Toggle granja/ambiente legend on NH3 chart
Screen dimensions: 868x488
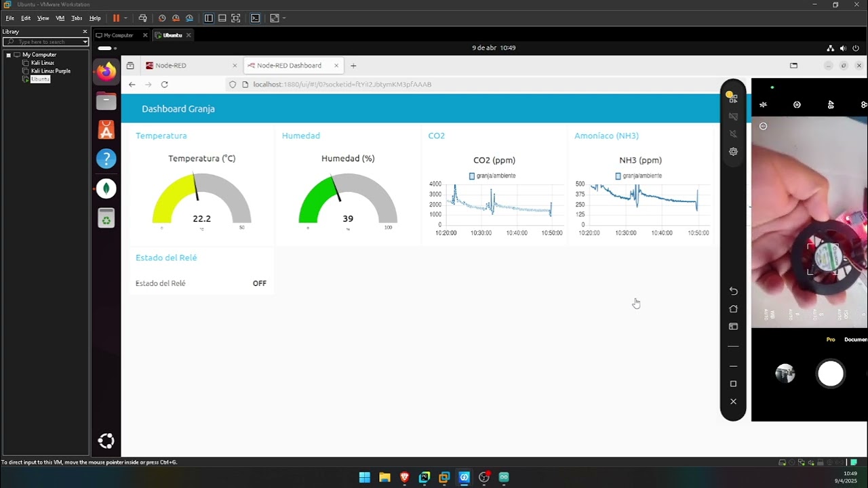[639, 176]
